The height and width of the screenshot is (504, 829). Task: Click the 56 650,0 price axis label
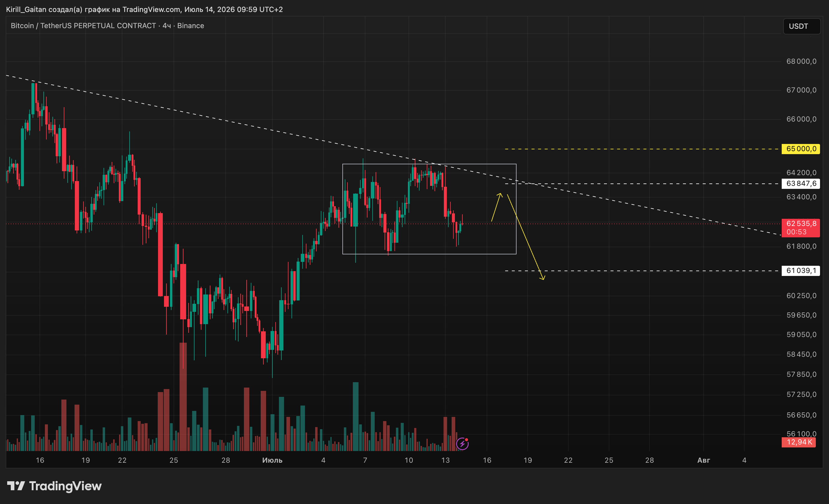[801, 415]
